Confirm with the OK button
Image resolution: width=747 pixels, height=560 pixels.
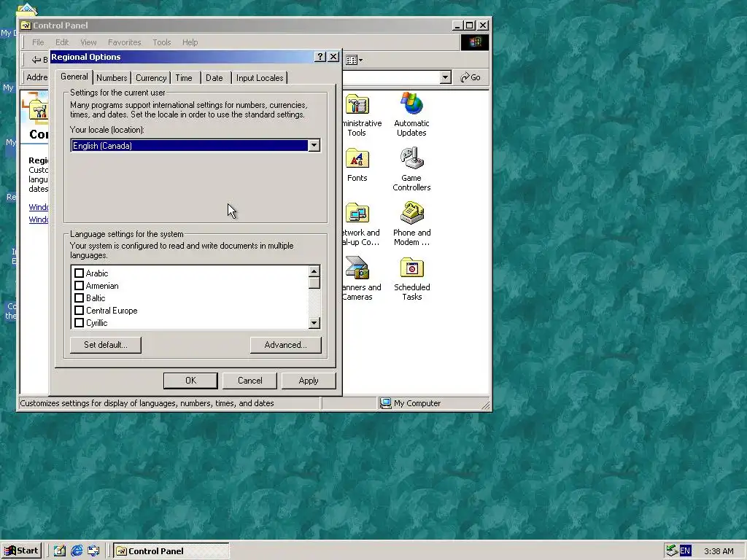(x=190, y=381)
